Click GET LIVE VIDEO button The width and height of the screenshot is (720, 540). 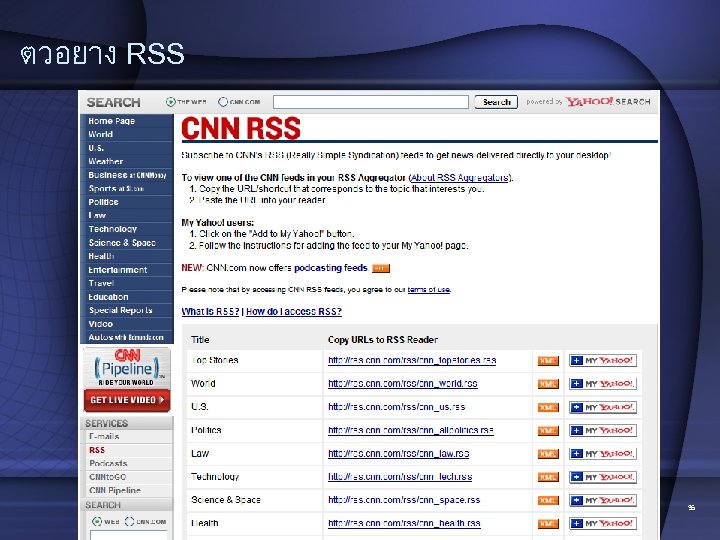tap(127, 400)
